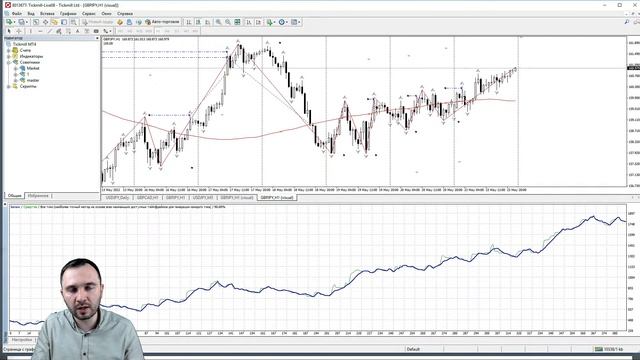640x360 pixels.
Task: Expand the master node under Советники
Action: pyautogui.click(x=16, y=80)
